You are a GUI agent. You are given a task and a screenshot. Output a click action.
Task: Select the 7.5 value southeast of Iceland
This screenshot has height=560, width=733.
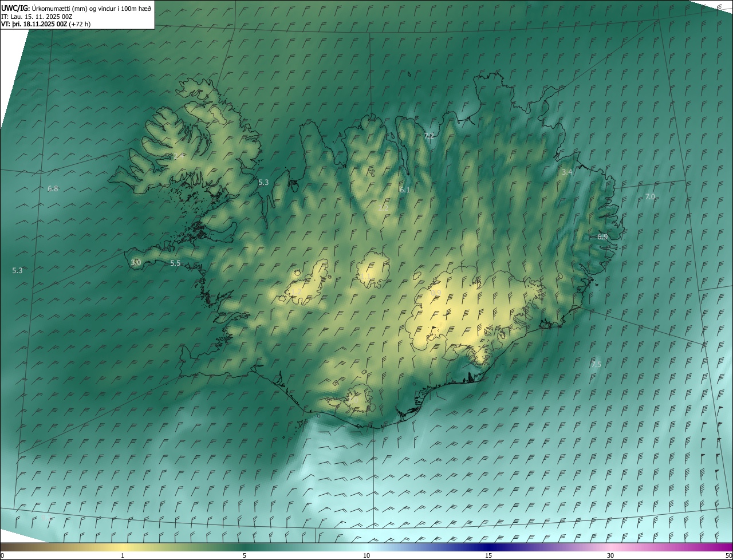click(x=596, y=364)
